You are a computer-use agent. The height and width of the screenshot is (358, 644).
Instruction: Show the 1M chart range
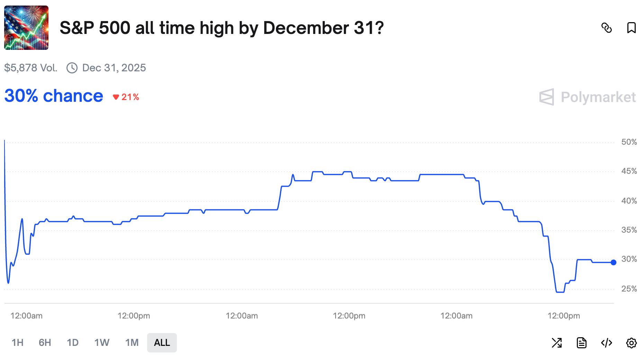point(132,343)
